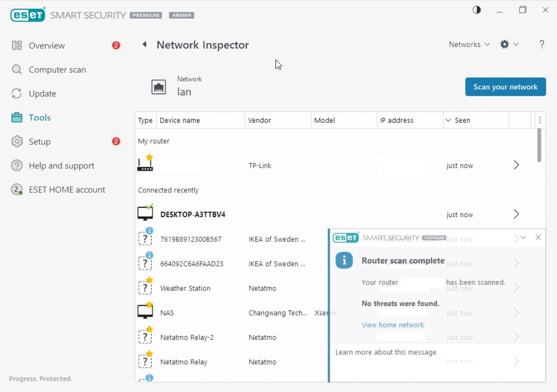Click the Help and support question icon
The height and width of the screenshot is (392, 557).
point(17,165)
